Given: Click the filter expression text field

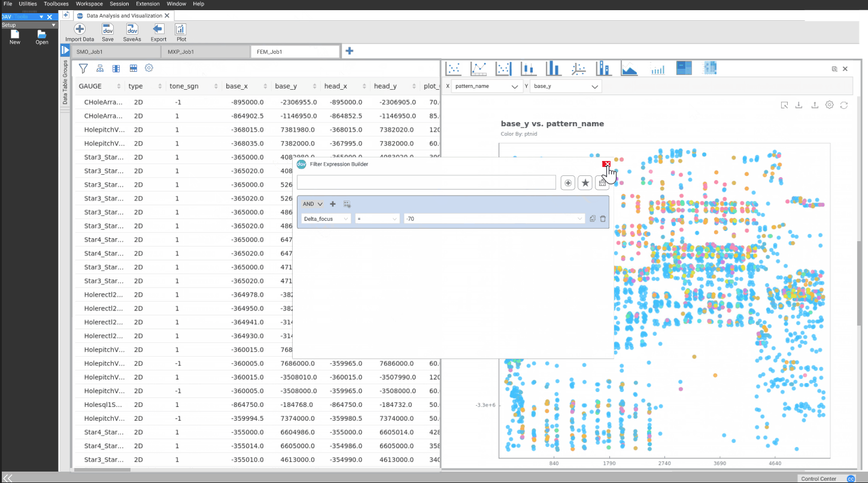Looking at the screenshot, I should 426,183.
